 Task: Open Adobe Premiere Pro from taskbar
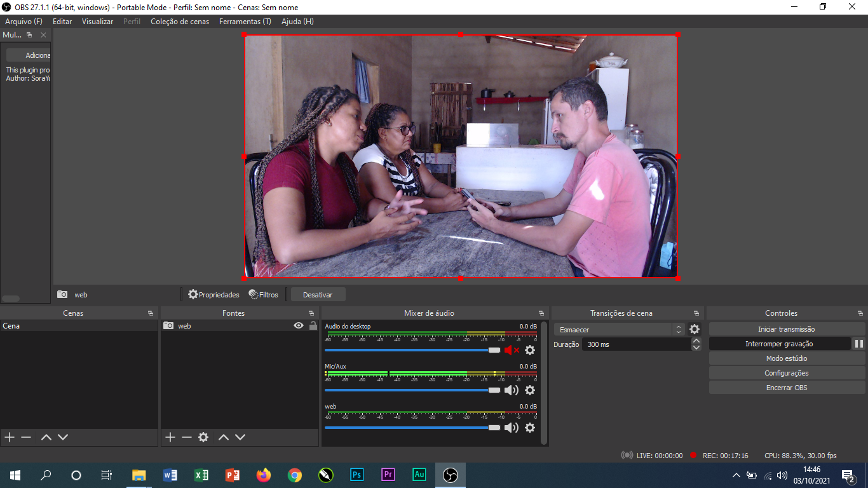(388, 475)
